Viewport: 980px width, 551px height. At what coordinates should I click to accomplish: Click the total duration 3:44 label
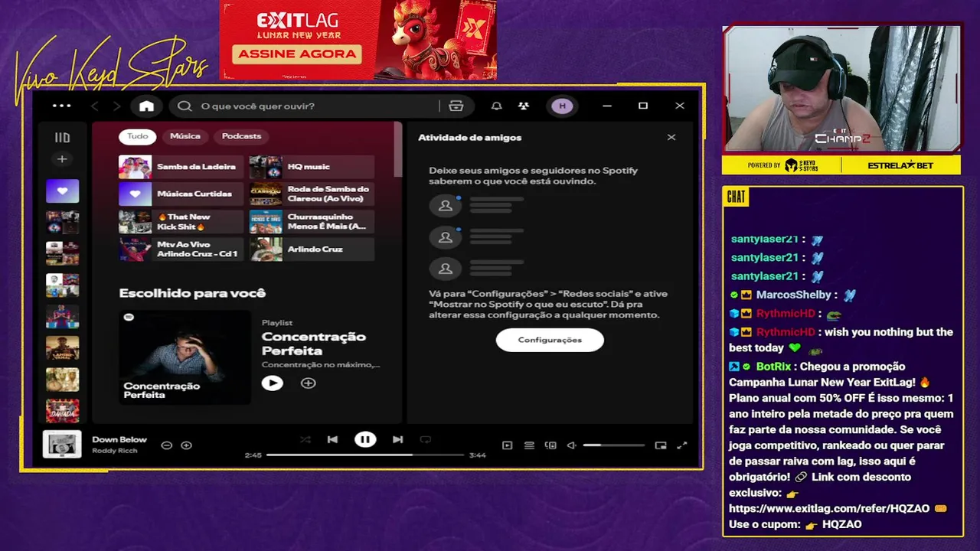(478, 455)
